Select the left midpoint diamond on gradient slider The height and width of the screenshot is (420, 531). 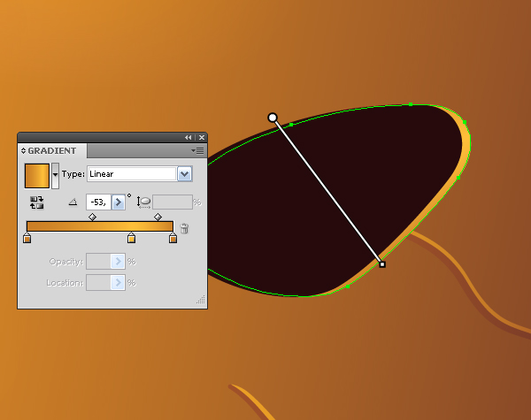pos(92,217)
